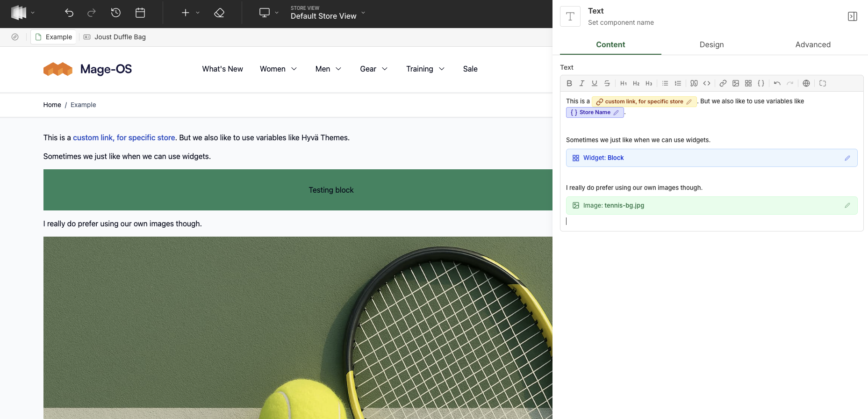Viewport: 868px width, 419px height.
Task: Click the Widget: Block chip in editor
Action: pos(711,158)
